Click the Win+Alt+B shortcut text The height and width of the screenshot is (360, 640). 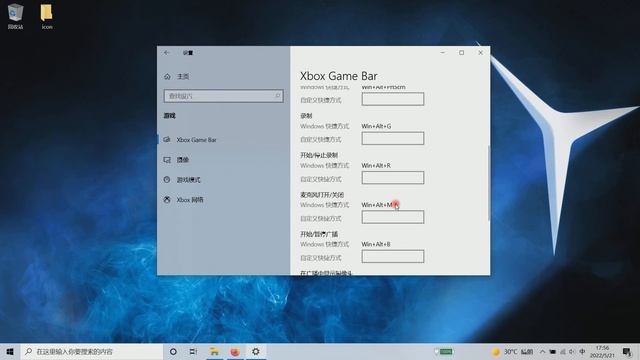pos(376,244)
